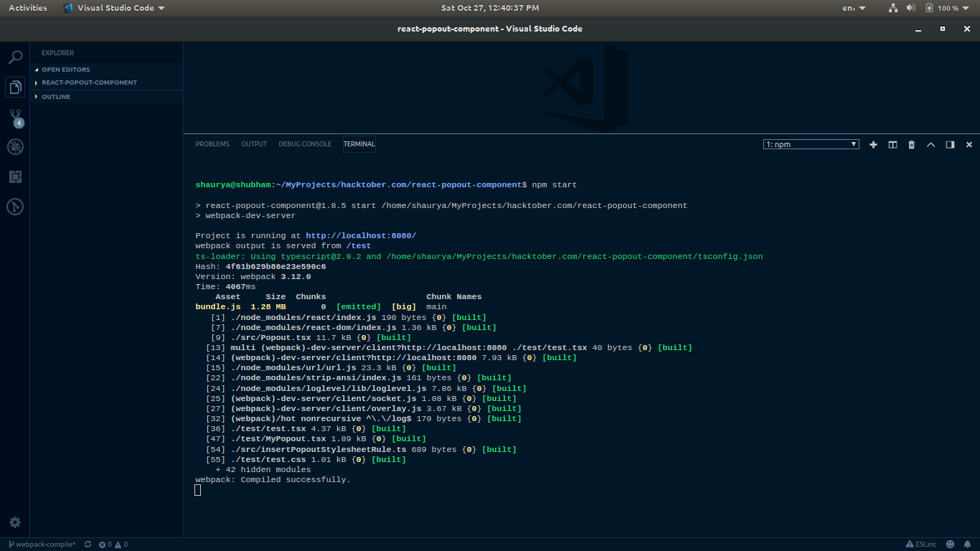The width and height of the screenshot is (980, 551).
Task: Maximize the panel size with the up chevron
Action: point(930,144)
